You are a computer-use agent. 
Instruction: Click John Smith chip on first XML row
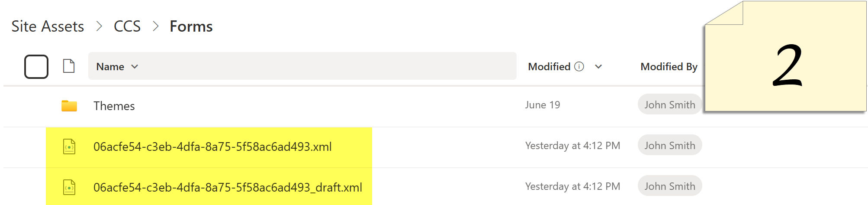point(670,145)
